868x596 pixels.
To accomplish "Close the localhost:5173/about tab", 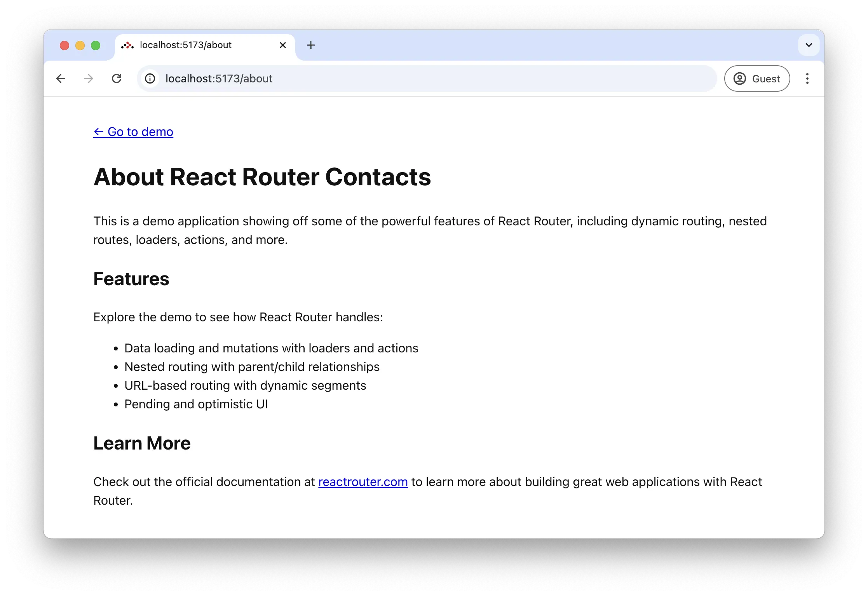I will pyautogui.click(x=283, y=45).
